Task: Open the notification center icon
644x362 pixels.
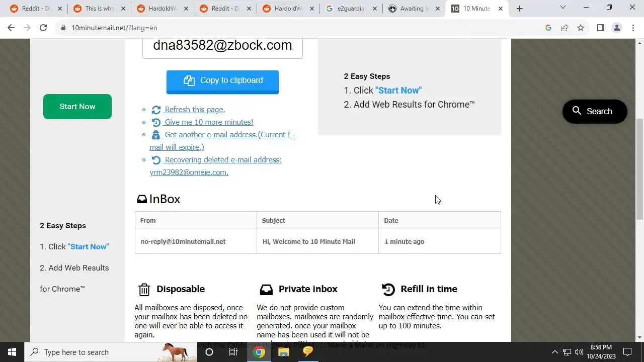Action: 627,352
